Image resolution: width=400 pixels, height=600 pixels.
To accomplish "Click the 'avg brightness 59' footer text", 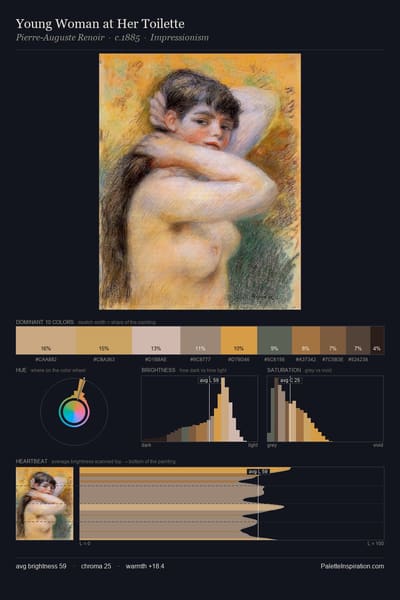I will click(x=41, y=566).
